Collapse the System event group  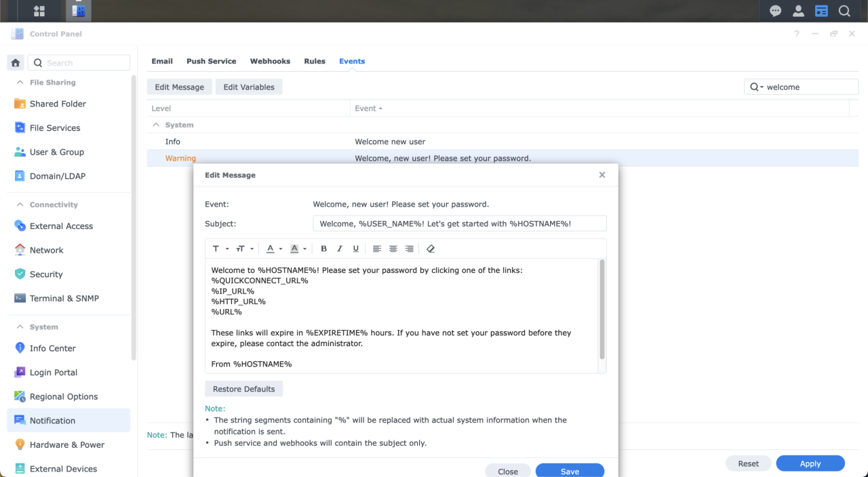pyautogui.click(x=155, y=125)
